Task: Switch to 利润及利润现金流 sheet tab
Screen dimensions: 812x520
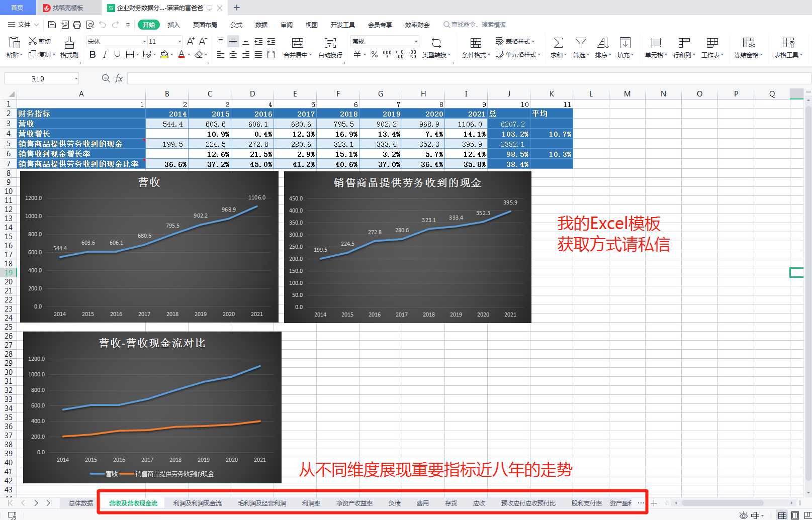Action: pos(198,503)
